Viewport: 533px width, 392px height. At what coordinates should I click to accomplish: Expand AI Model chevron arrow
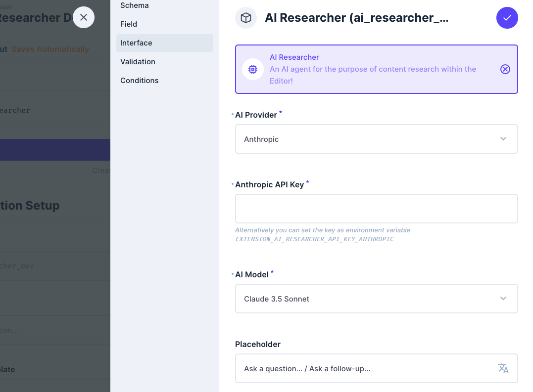(503, 299)
